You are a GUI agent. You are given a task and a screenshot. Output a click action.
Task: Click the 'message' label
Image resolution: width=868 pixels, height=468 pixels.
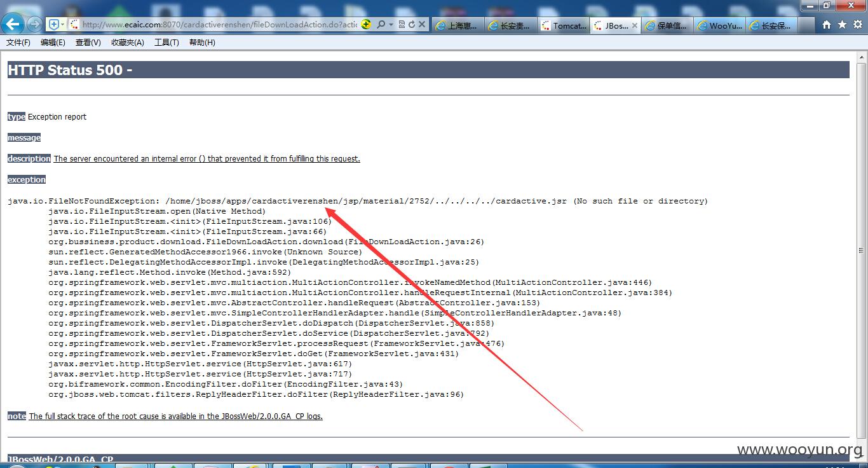(24, 137)
